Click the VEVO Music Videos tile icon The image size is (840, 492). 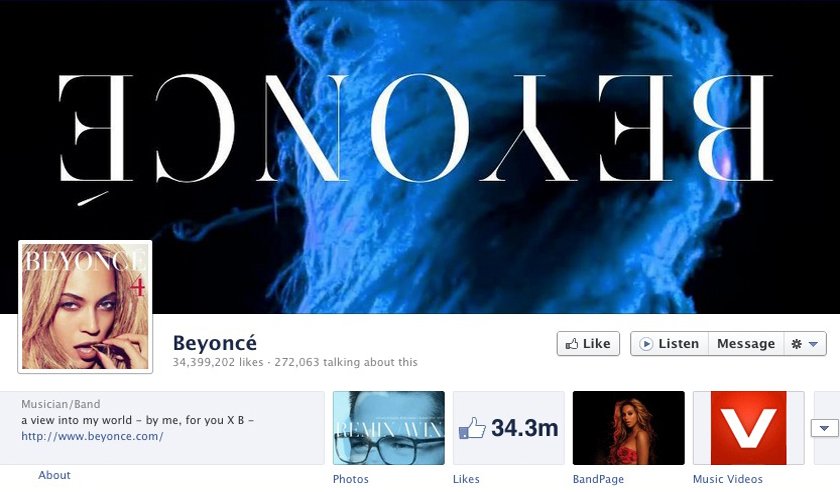[748, 428]
